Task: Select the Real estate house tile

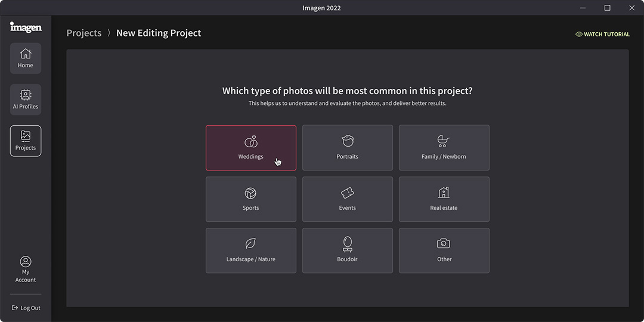Action: [444, 199]
